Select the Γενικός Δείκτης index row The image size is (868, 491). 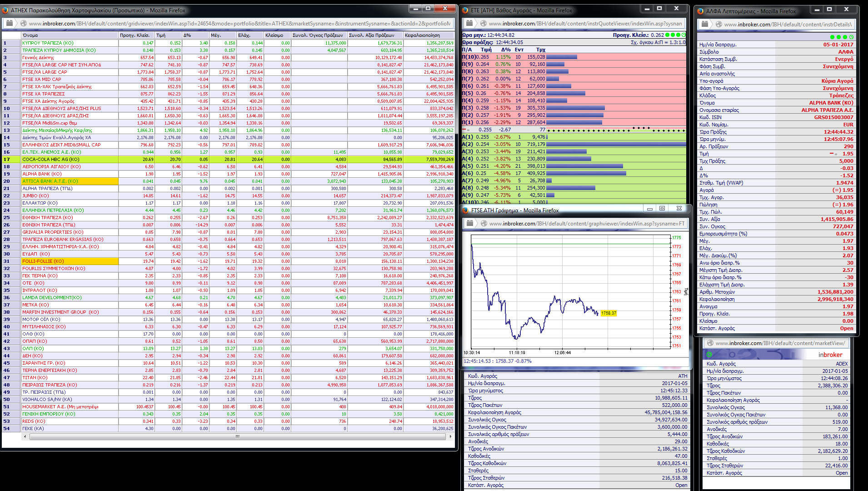coord(228,58)
